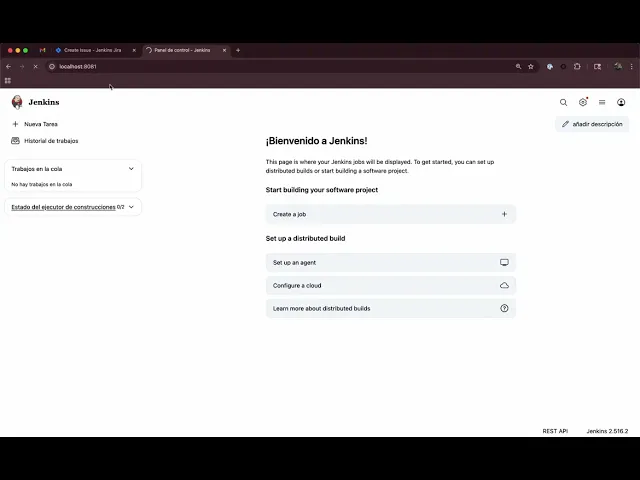Click the plus icon in Create a job
The image size is (640, 480).
[x=504, y=214]
